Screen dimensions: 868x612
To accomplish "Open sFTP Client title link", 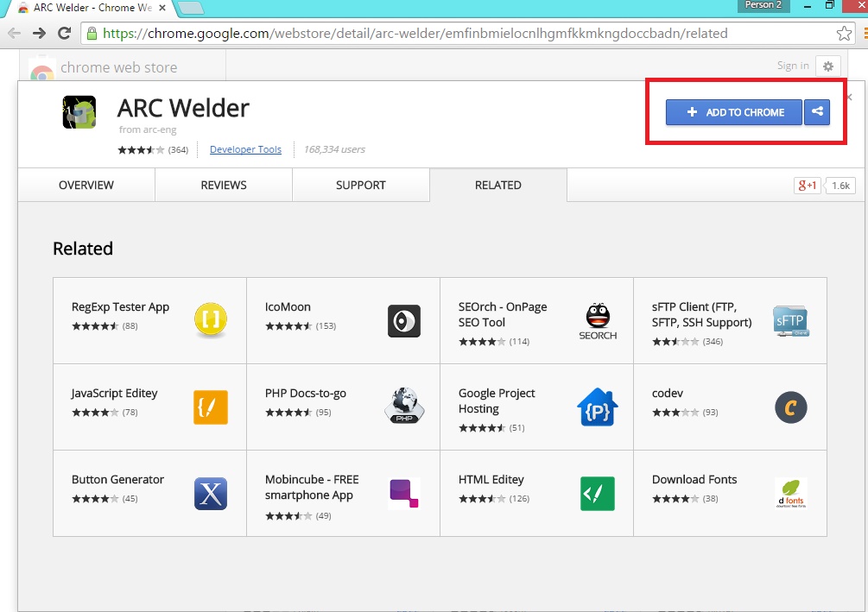I will 701,315.
